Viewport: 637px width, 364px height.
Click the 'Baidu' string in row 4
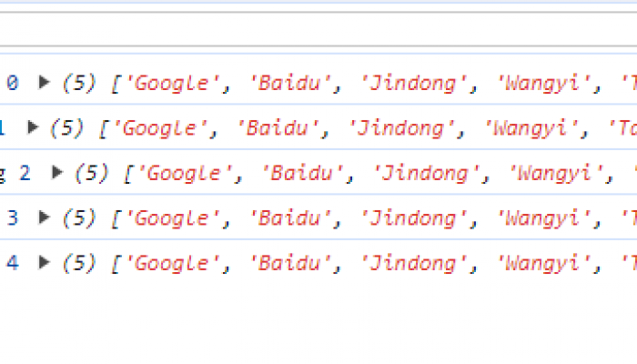coord(290,264)
